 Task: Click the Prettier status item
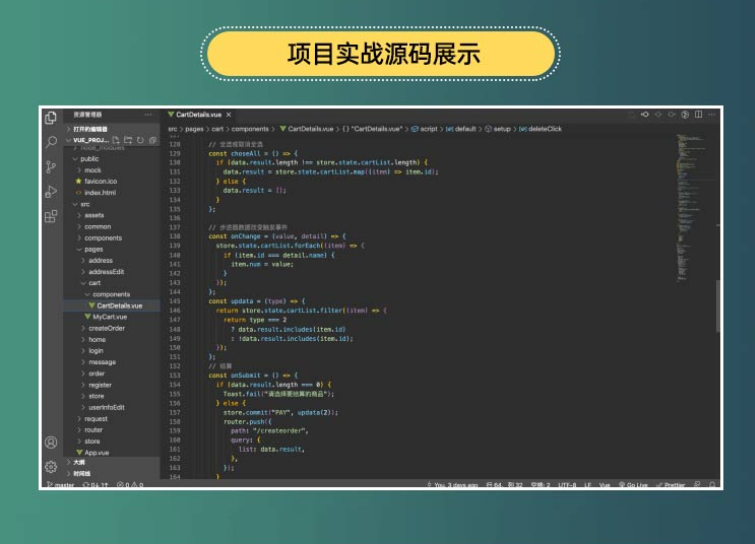pos(670,485)
